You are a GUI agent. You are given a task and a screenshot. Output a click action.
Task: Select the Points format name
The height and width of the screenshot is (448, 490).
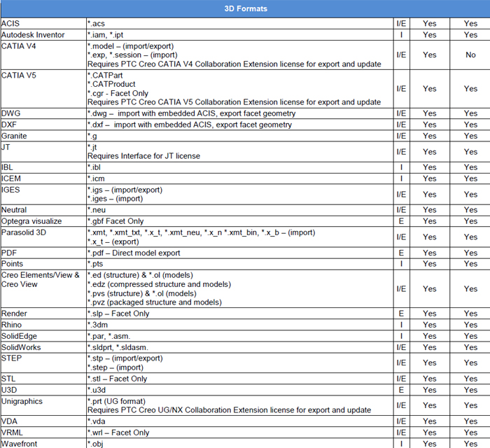(x=12, y=264)
